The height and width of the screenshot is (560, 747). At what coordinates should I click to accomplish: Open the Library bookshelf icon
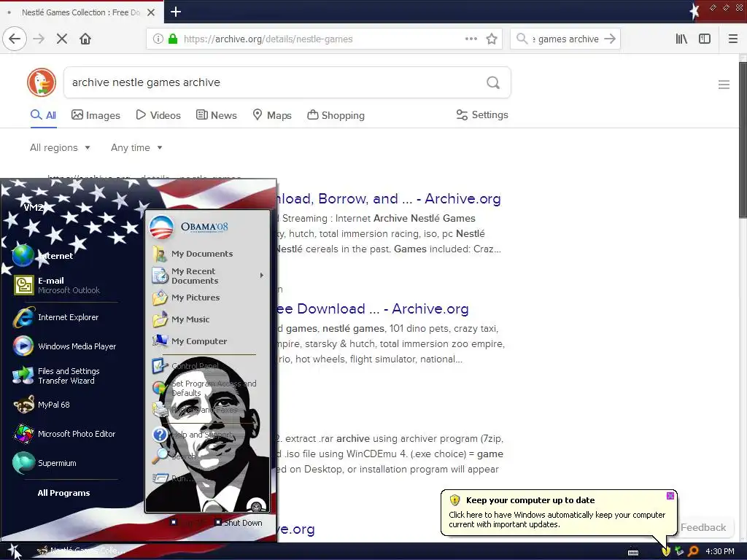681,39
